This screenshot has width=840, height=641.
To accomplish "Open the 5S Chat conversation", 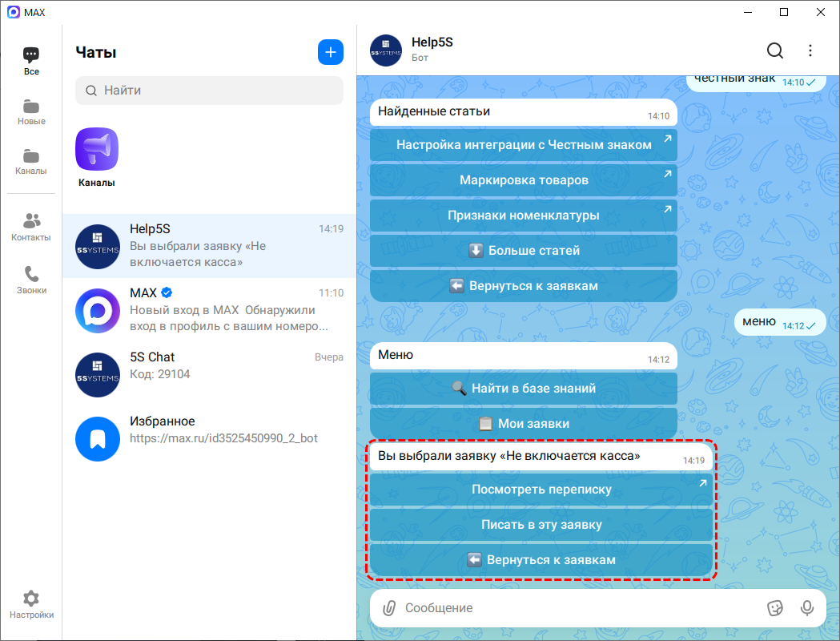I will 209,374.
